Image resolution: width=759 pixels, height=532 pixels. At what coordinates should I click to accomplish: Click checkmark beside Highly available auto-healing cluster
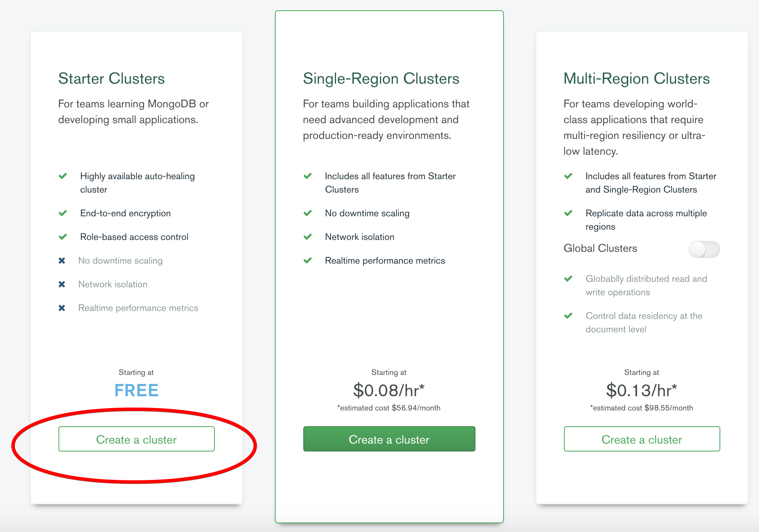coord(63,176)
